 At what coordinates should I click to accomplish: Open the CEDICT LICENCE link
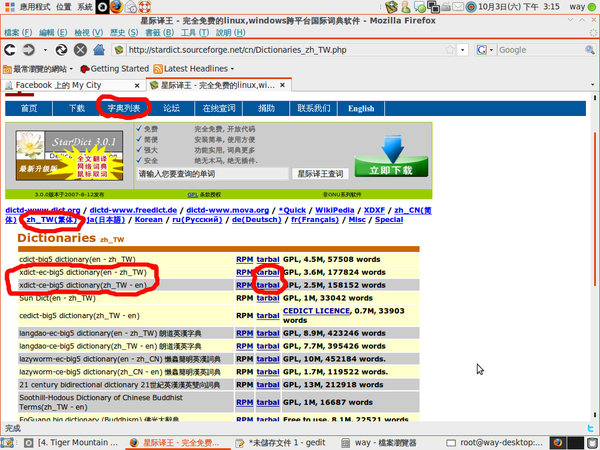tap(316, 311)
